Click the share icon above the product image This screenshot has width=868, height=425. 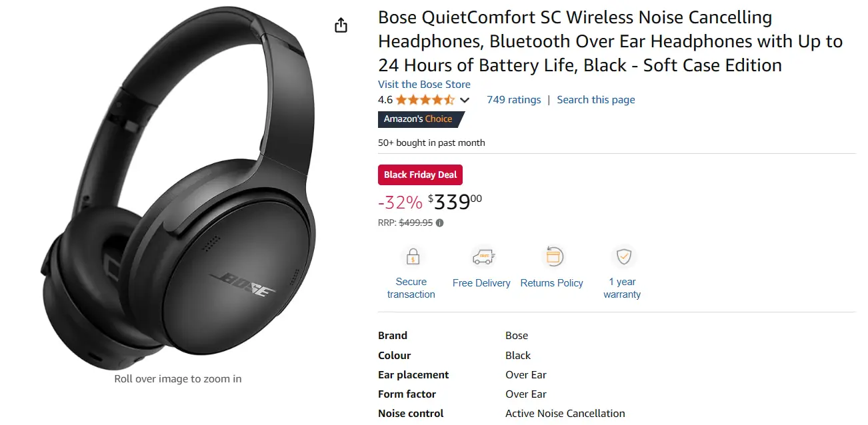point(341,25)
